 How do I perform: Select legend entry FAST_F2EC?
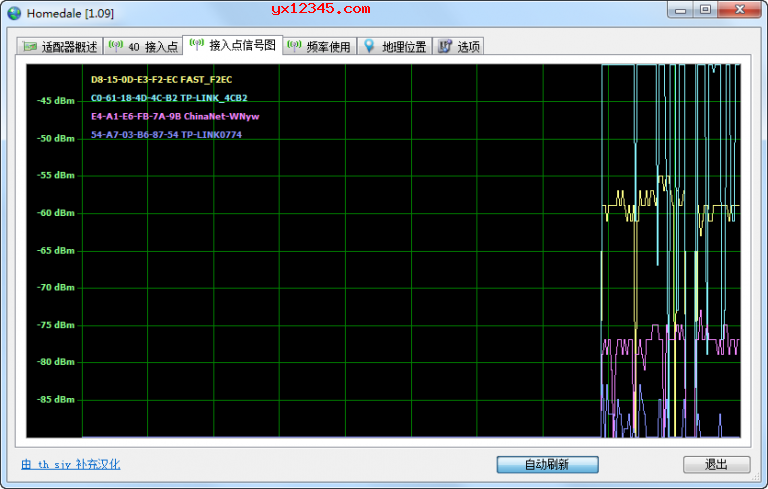tap(162, 79)
